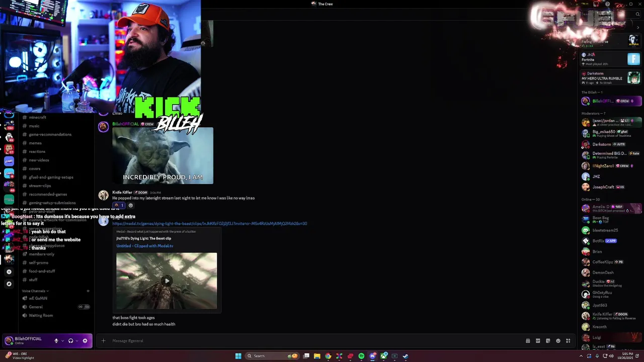
Task: Join the Waiting Room voice channel
Action: pos(55,315)
